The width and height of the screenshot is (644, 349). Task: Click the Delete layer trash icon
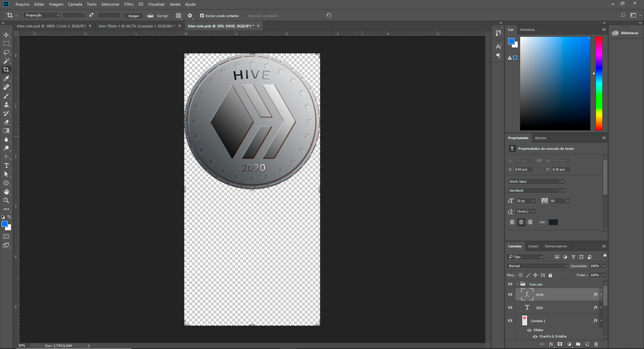click(x=596, y=344)
